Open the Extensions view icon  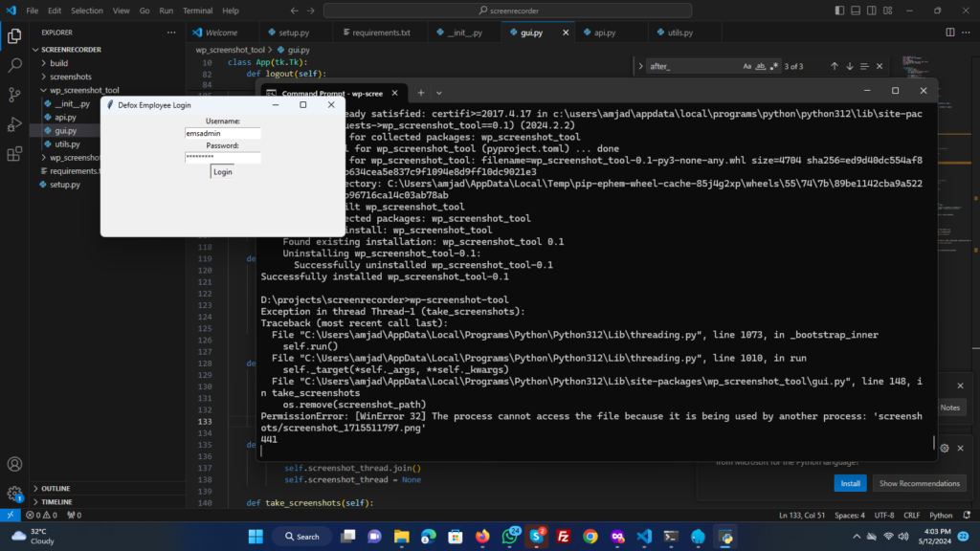[15, 153]
